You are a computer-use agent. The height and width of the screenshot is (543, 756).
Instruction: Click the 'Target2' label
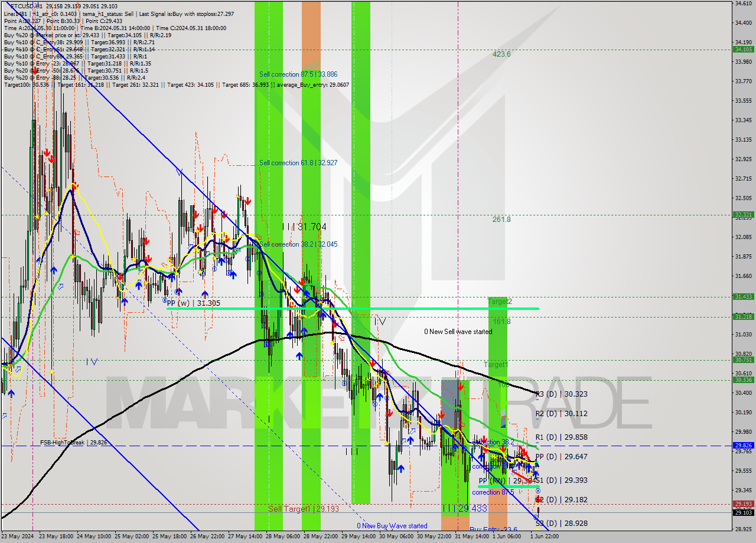pos(500,302)
